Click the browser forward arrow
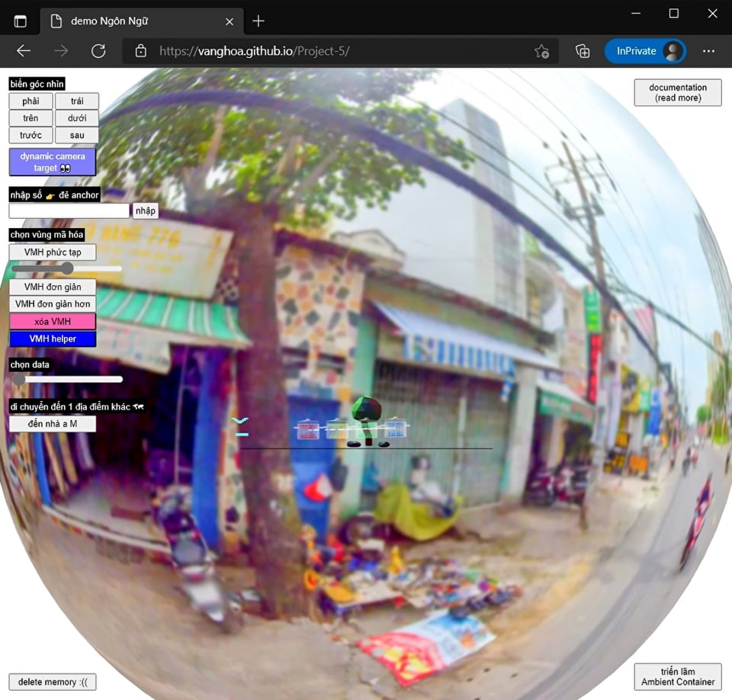This screenshot has width=732, height=700. [61, 51]
